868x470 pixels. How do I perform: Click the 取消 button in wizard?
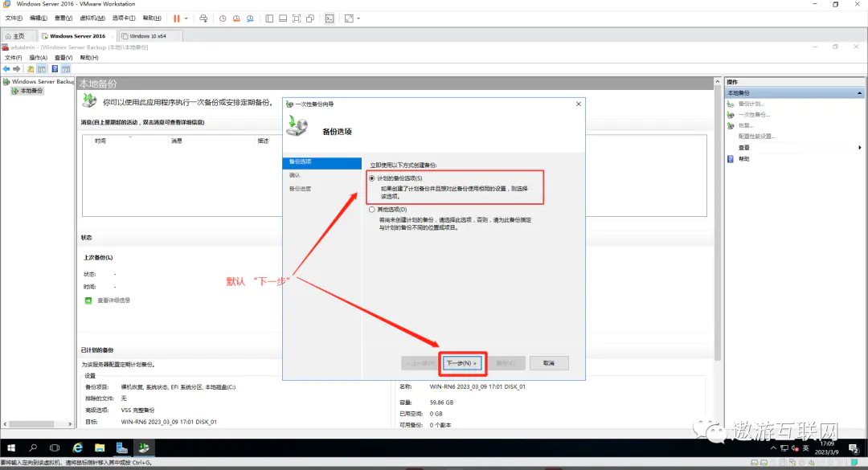549,363
